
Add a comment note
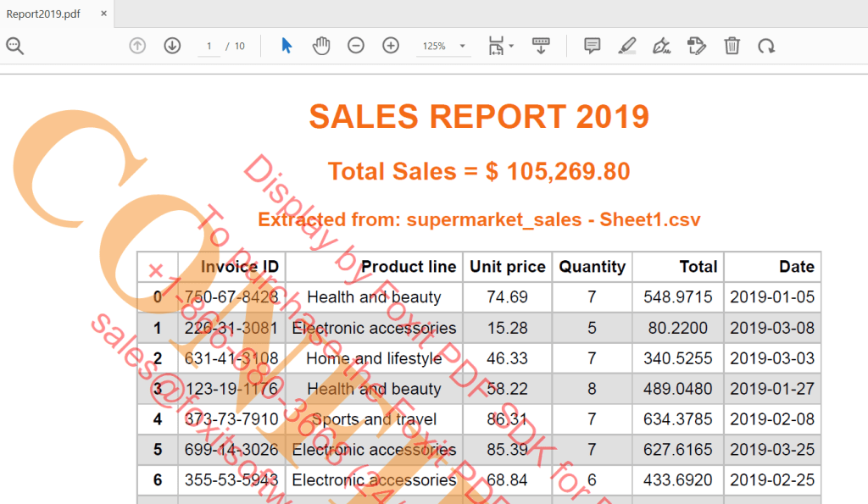click(593, 46)
